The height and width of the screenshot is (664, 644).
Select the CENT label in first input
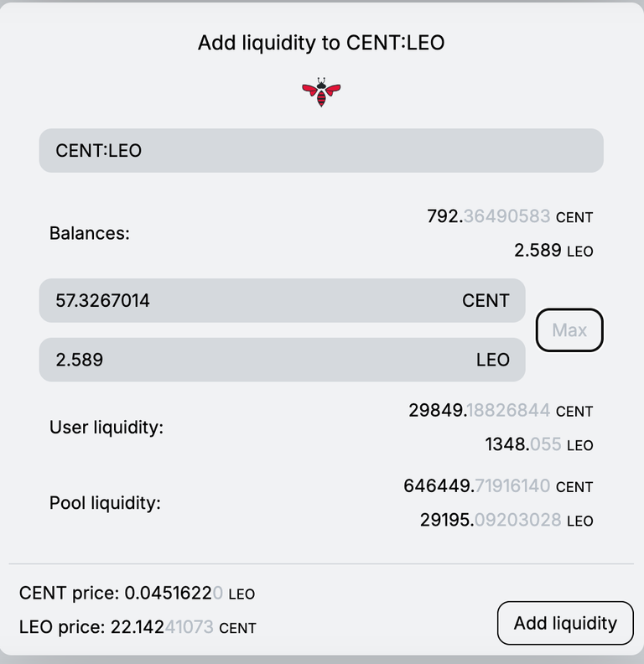pyautogui.click(x=486, y=301)
